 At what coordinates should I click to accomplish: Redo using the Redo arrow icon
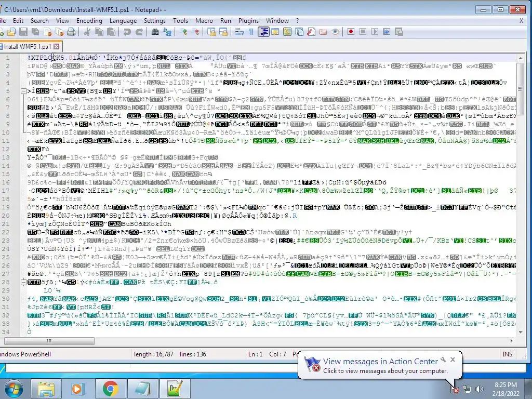[139, 32]
